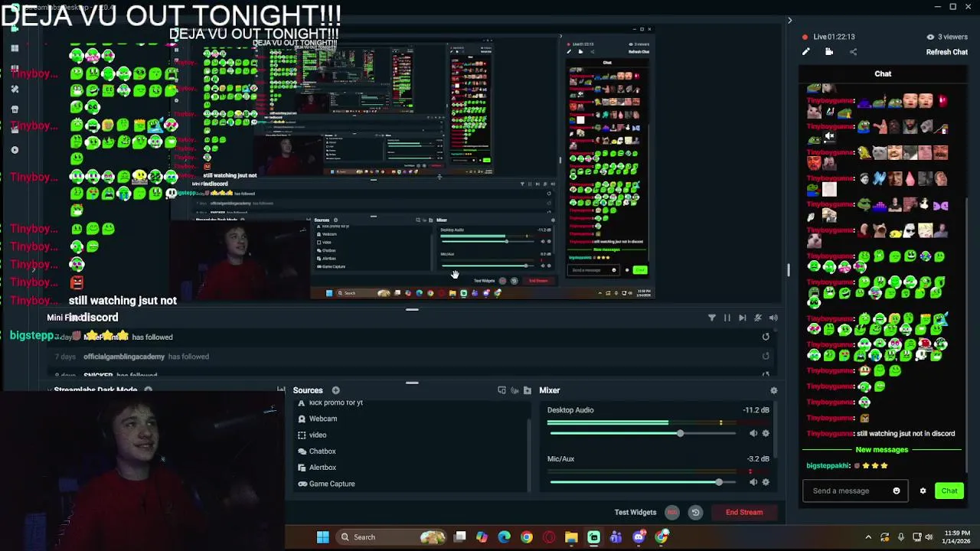The height and width of the screenshot is (551, 980).
Task: Click the REC record button
Action: pos(672,512)
